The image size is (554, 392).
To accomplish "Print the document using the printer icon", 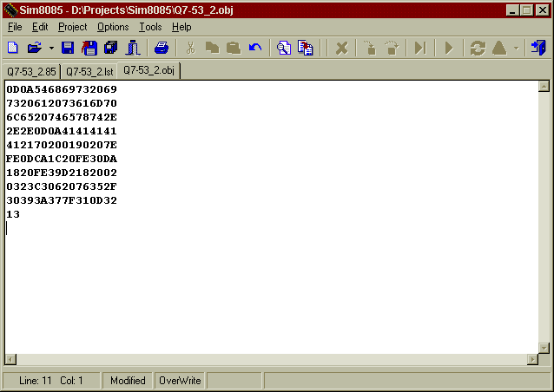I will 162,48.
